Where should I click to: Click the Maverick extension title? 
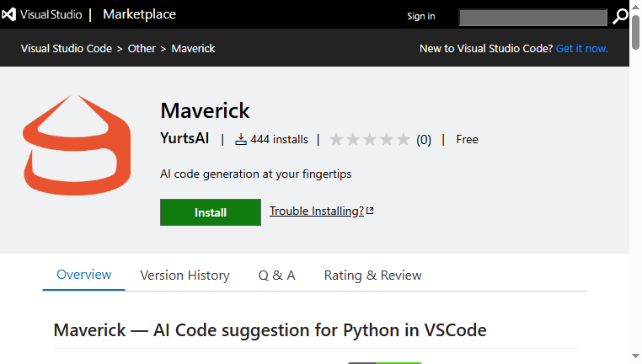tap(205, 110)
